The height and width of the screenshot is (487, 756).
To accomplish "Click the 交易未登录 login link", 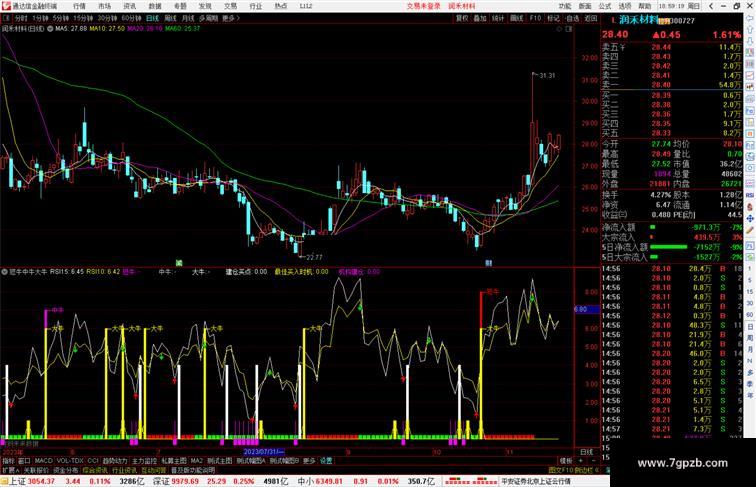I will coord(423,6).
